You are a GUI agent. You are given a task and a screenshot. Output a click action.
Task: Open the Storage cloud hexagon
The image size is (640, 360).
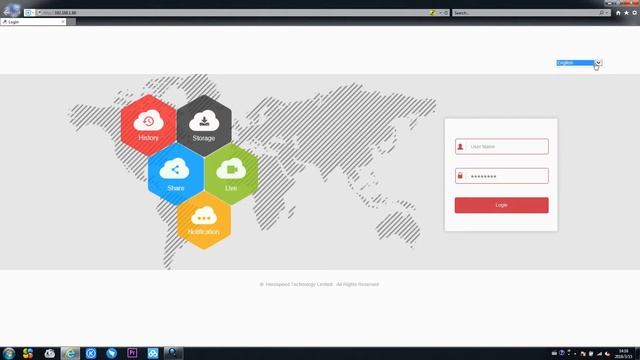[204, 126]
